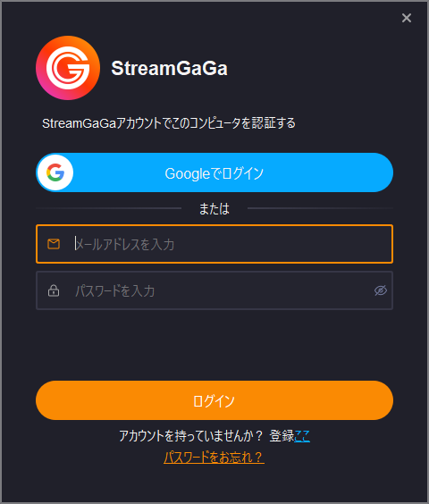Click the アカウントを持っていませんか？ text

coord(191,436)
